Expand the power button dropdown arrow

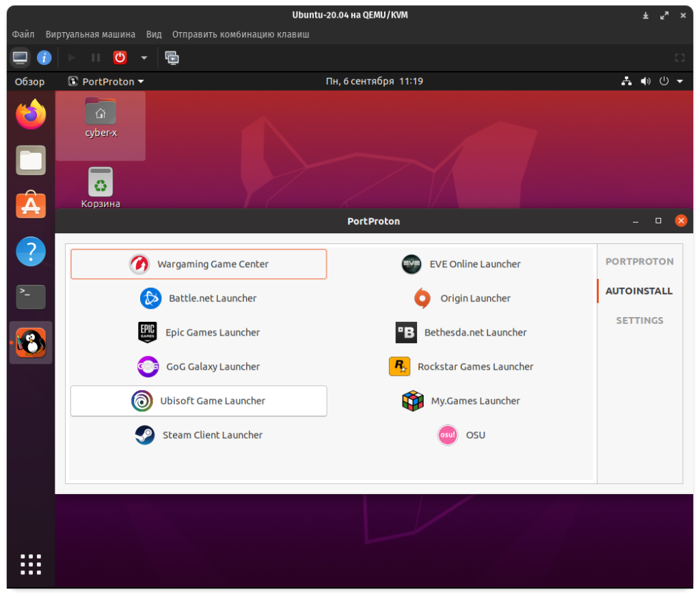pyautogui.click(x=144, y=58)
